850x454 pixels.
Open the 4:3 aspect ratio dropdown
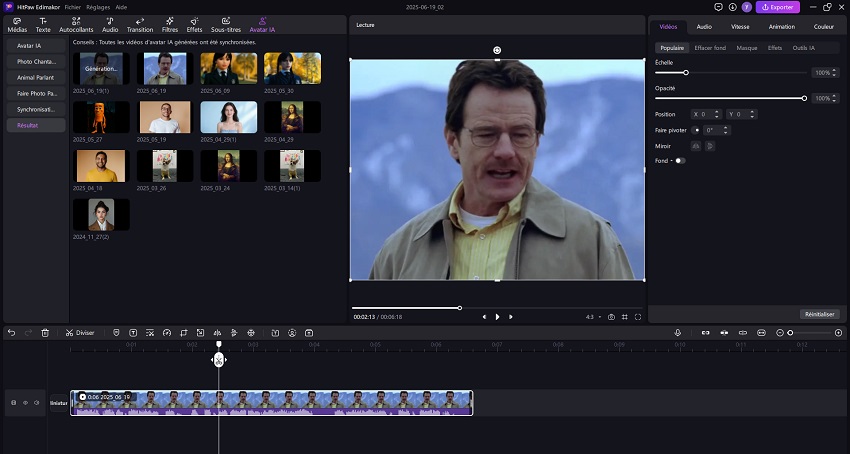593,317
